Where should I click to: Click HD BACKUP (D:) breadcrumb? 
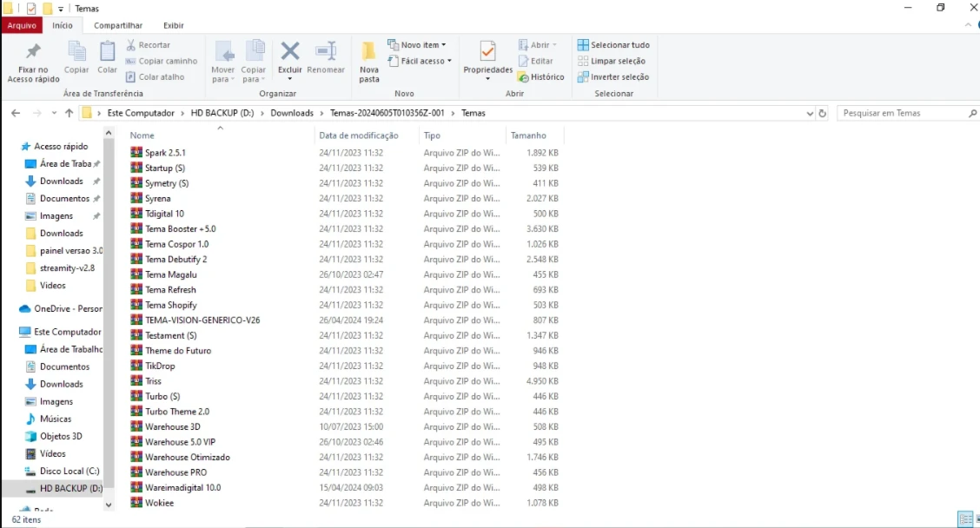point(222,113)
